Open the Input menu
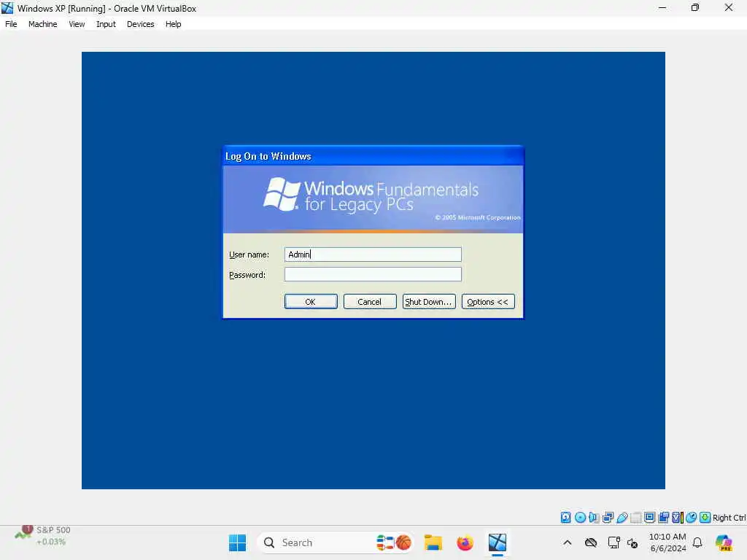747x560 pixels. click(x=106, y=24)
